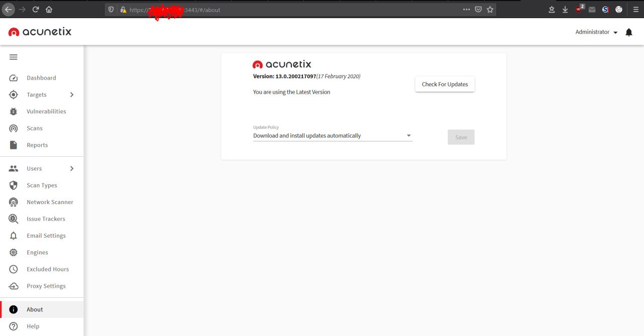Click the Excluded Hours clock icon
The height and width of the screenshot is (336, 644).
pyautogui.click(x=14, y=270)
